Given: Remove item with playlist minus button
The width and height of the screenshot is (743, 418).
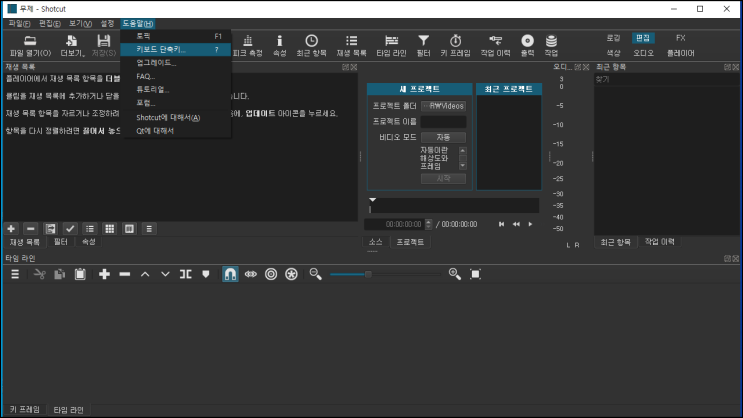Looking at the screenshot, I should (31, 229).
